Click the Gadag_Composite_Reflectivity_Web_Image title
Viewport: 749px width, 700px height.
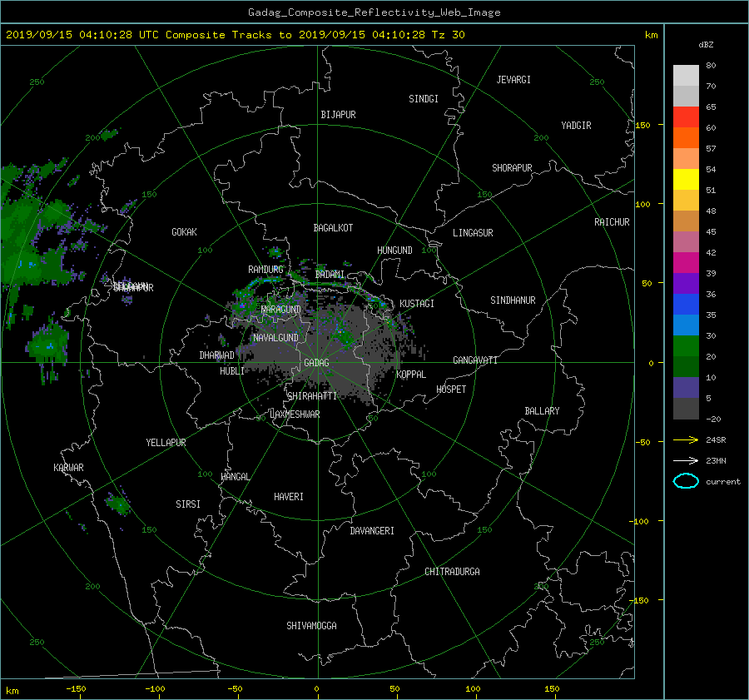pyautogui.click(x=374, y=12)
